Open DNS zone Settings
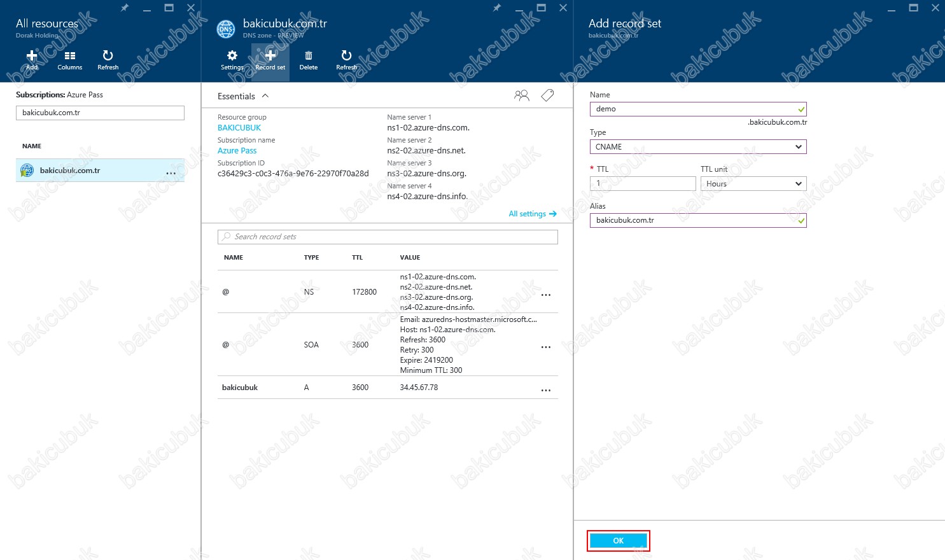 click(x=232, y=60)
